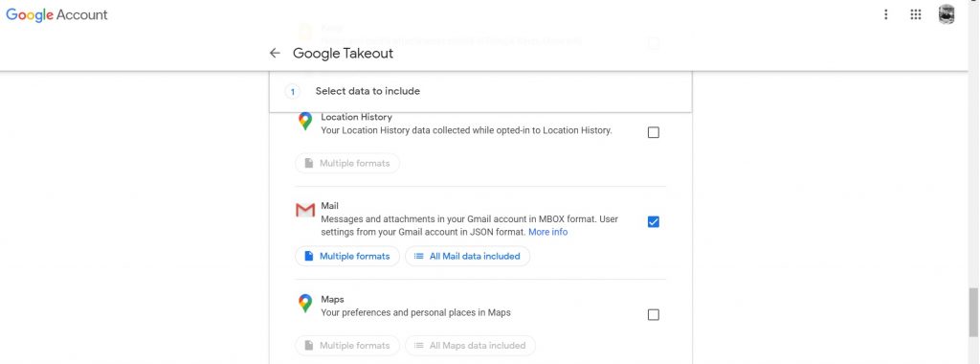Image resolution: width=980 pixels, height=364 pixels.
Task: Click All Mail data included button
Action: [467, 256]
